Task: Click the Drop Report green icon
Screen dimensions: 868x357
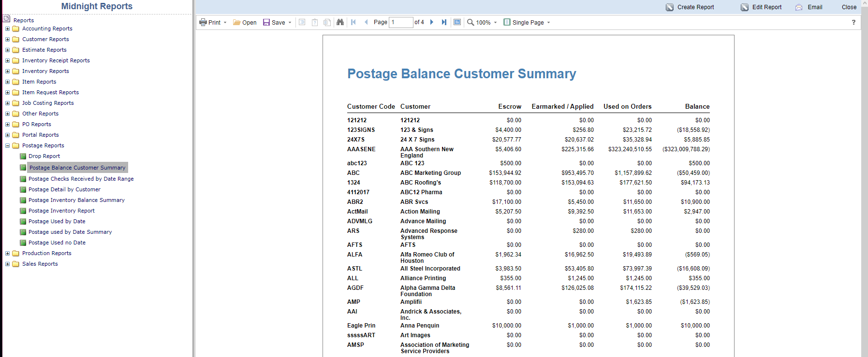Action: click(23, 156)
